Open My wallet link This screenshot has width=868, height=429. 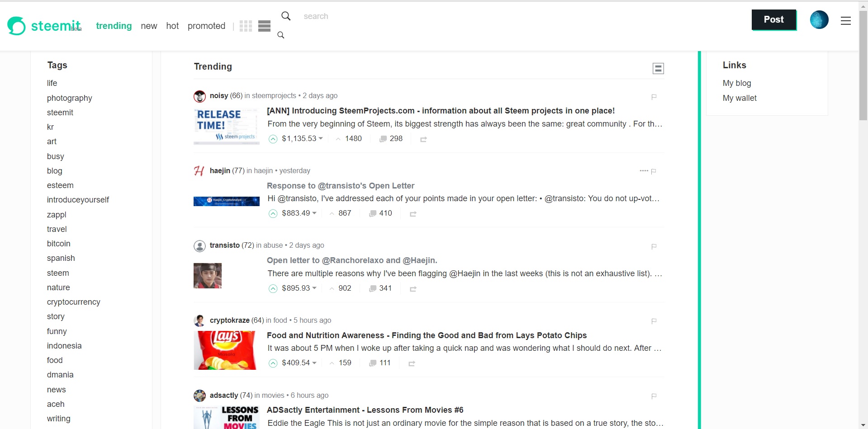pyautogui.click(x=740, y=98)
